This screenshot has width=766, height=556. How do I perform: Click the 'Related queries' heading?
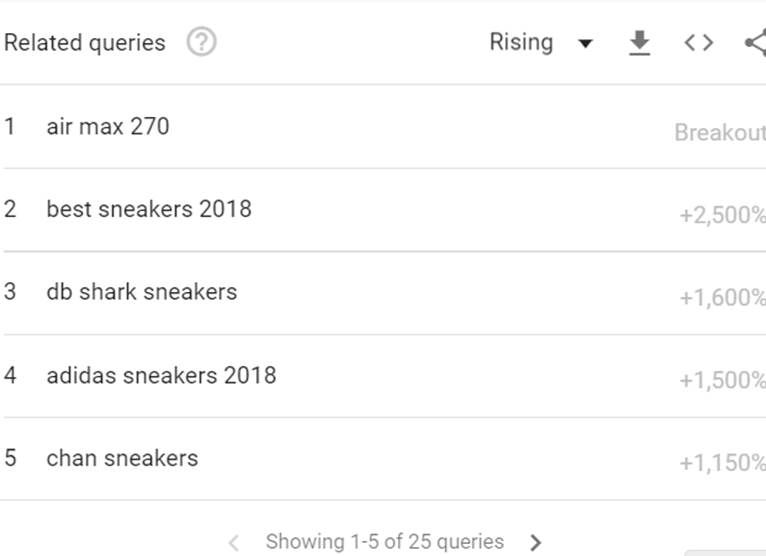[x=85, y=43]
